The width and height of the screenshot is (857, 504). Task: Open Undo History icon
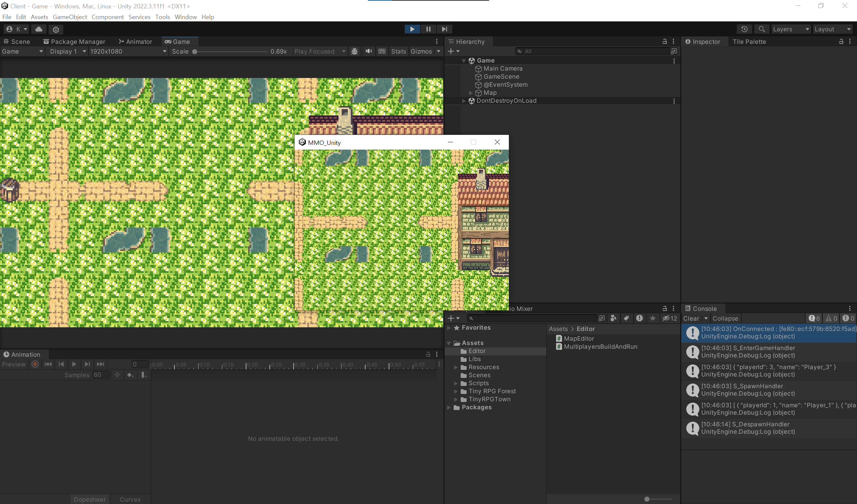(x=744, y=29)
